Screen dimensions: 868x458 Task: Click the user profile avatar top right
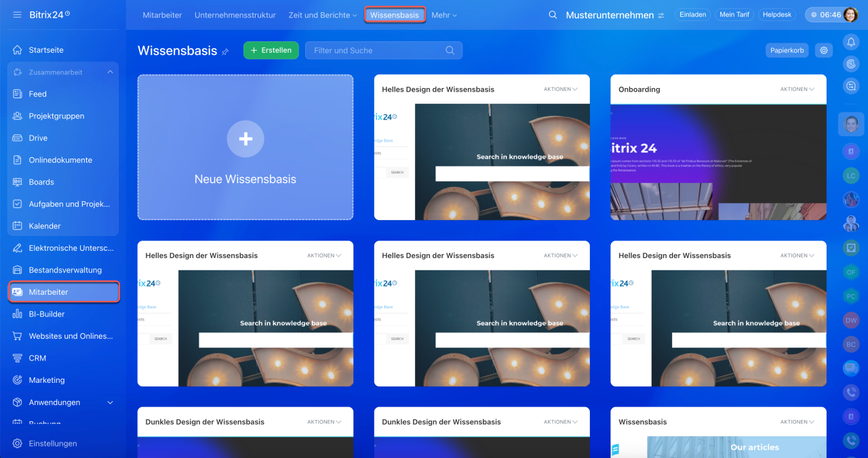point(850,15)
